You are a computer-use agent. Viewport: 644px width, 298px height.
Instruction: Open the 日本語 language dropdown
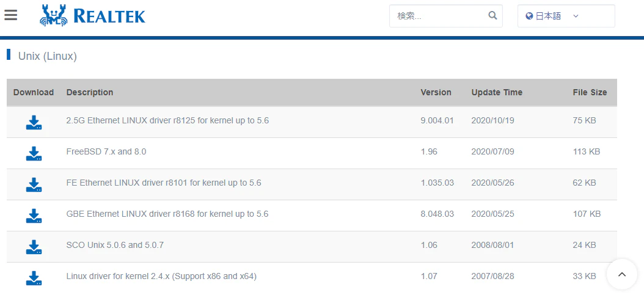[566, 16]
